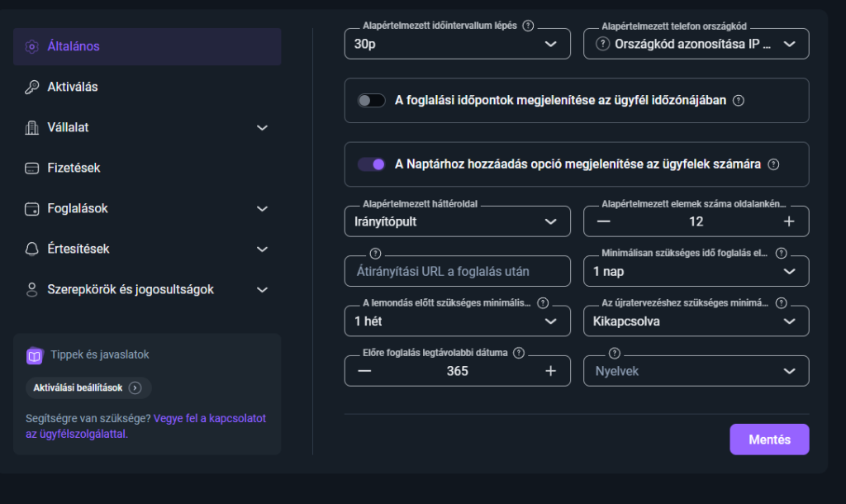Open the Nyelvek languages dropdown
Image resolution: width=846 pixels, height=504 pixels.
[696, 372]
